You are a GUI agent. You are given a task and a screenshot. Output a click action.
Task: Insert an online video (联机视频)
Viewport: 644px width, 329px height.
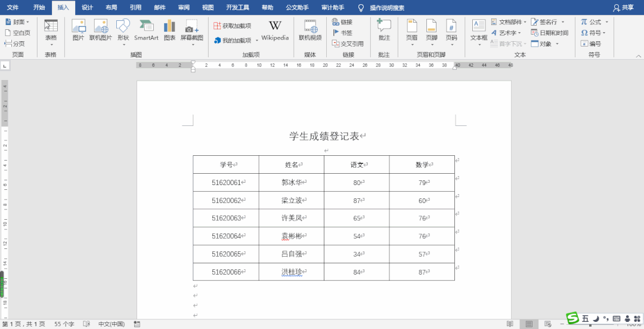310,30
